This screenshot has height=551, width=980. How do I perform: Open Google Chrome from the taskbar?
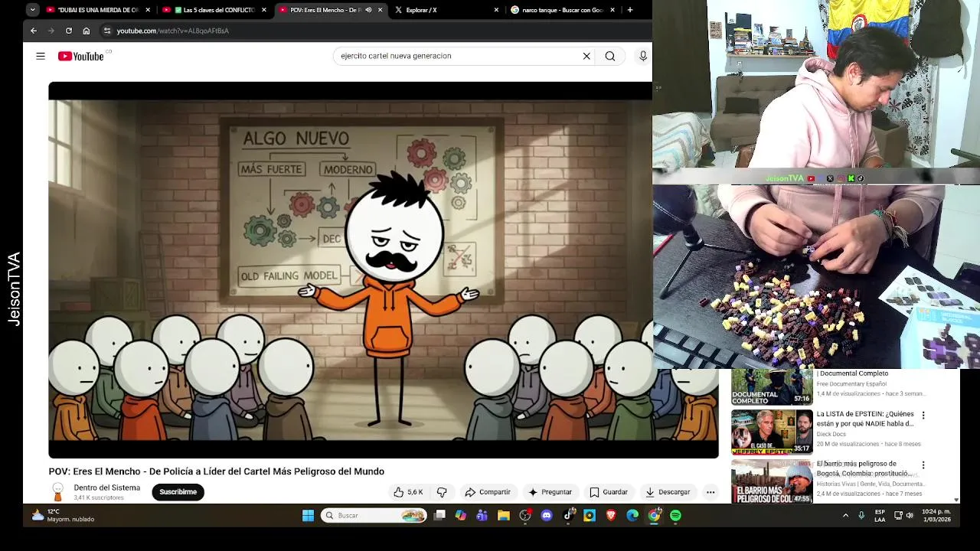654,516
